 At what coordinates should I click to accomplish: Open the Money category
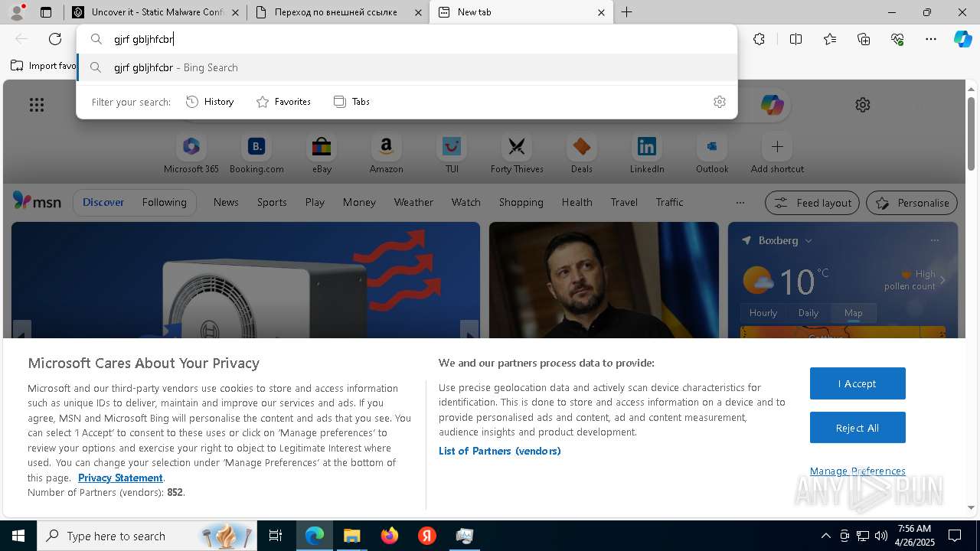(359, 203)
